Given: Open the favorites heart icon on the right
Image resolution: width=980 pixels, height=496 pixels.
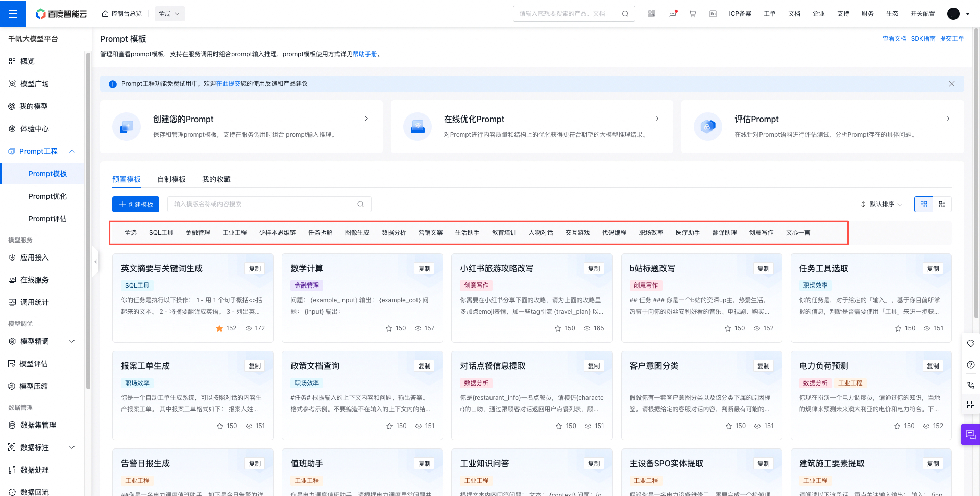Looking at the screenshot, I should [x=971, y=344].
